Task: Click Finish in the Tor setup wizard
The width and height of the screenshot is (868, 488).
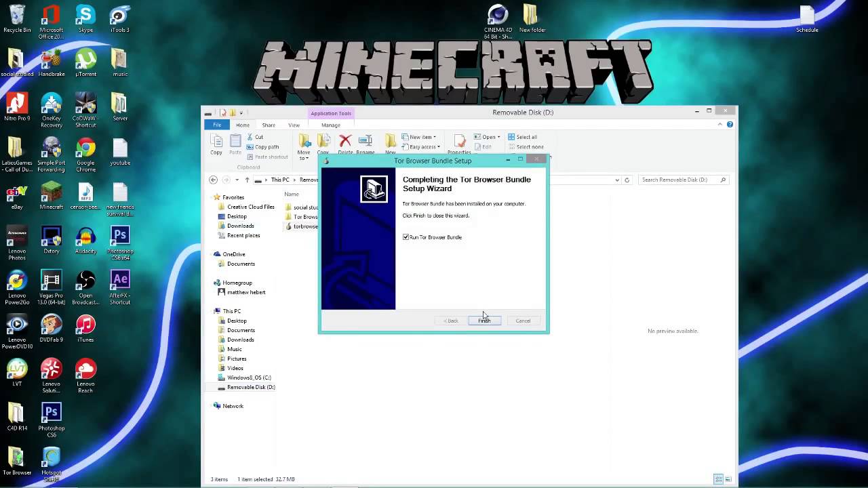Action: (484, 321)
